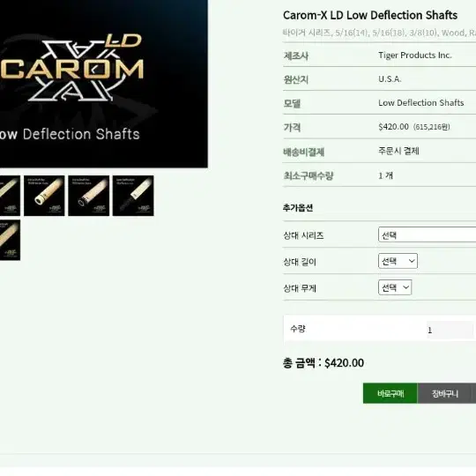Click the 추가옵션 heading

(298, 208)
